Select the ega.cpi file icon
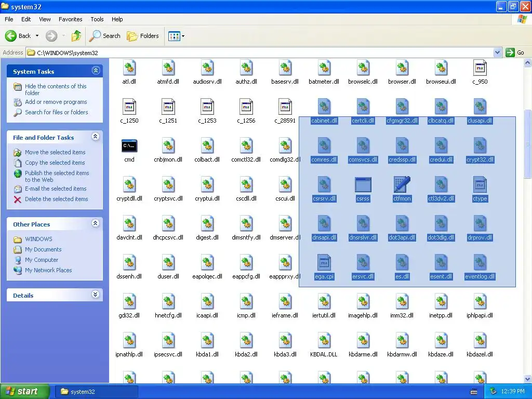 324,262
